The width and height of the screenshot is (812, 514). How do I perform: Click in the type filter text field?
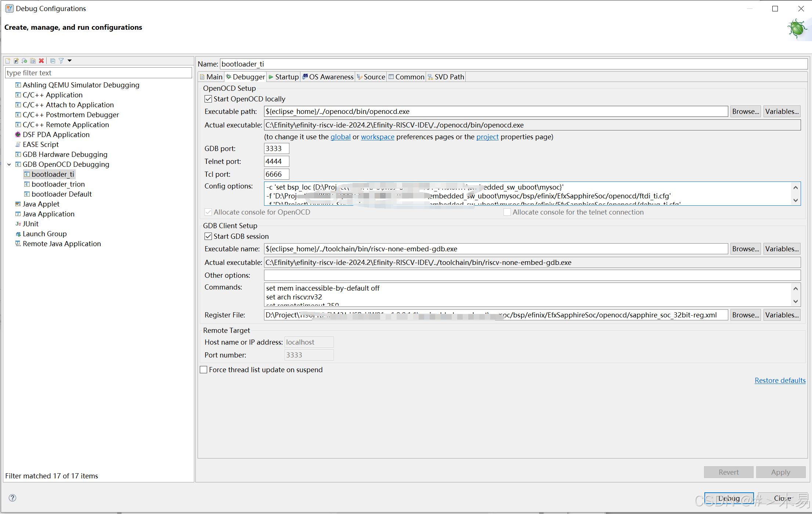(x=98, y=73)
